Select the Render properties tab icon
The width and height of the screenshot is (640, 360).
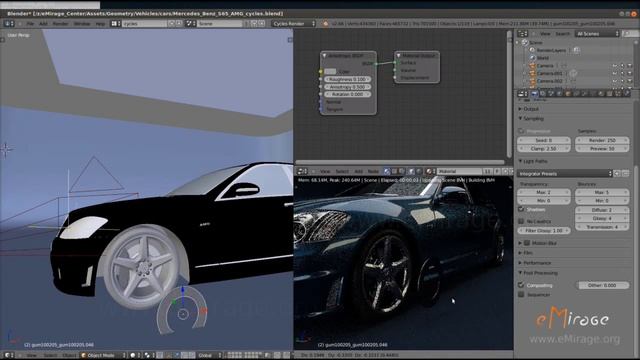535,93
